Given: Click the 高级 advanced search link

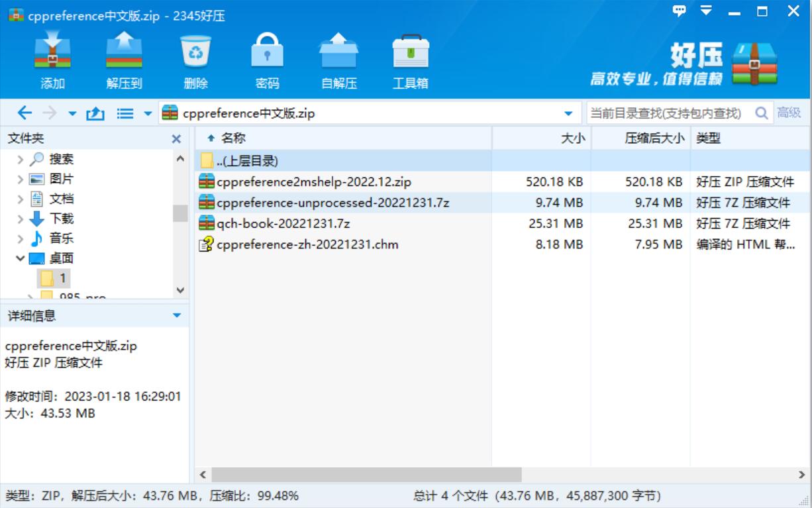Looking at the screenshot, I should pos(789,113).
